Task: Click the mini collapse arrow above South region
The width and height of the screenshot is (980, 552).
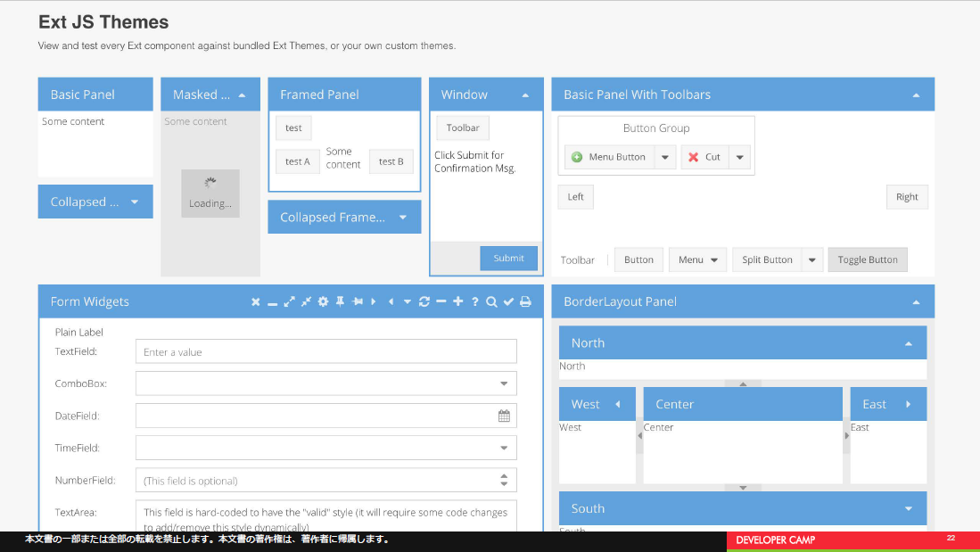Action: coord(743,488)
